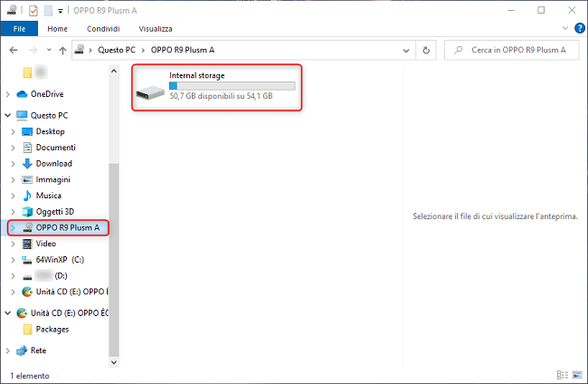Open Internal storage drive
The width and height of the screenshot is (588, 384).
coord(217,88)
